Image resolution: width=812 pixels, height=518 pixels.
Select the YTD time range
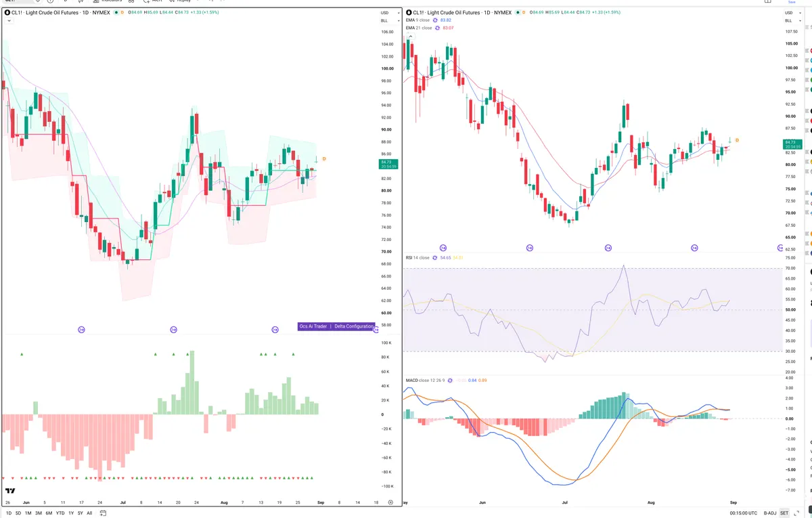[x=60, y=513]
